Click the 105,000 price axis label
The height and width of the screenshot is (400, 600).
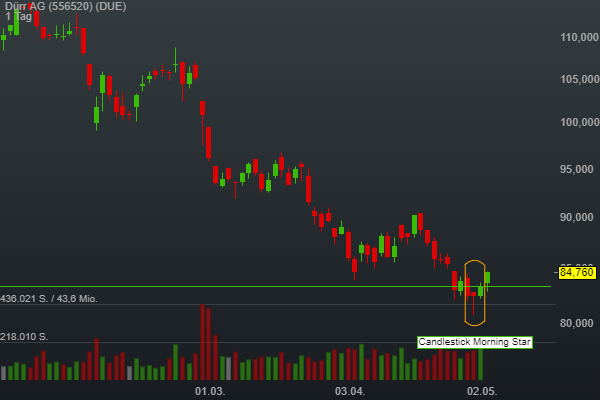(579, 79)
